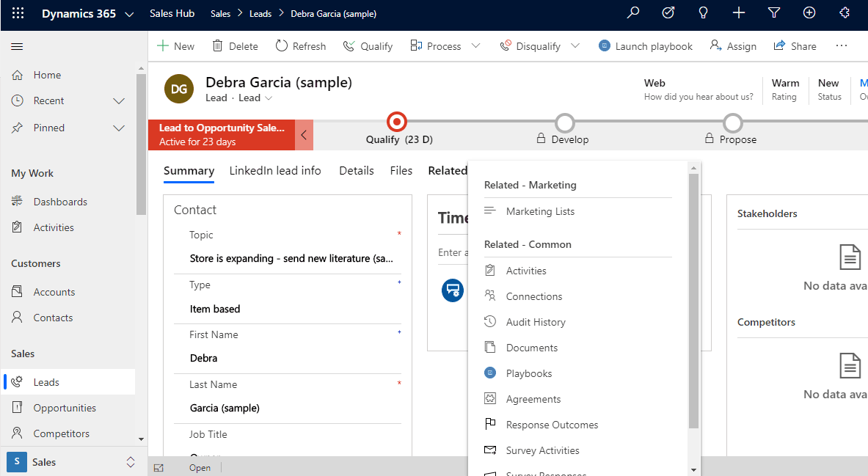Expand the Disqualify dropdown chevron
Screen dimensions: 868x476
pos(575,46)
